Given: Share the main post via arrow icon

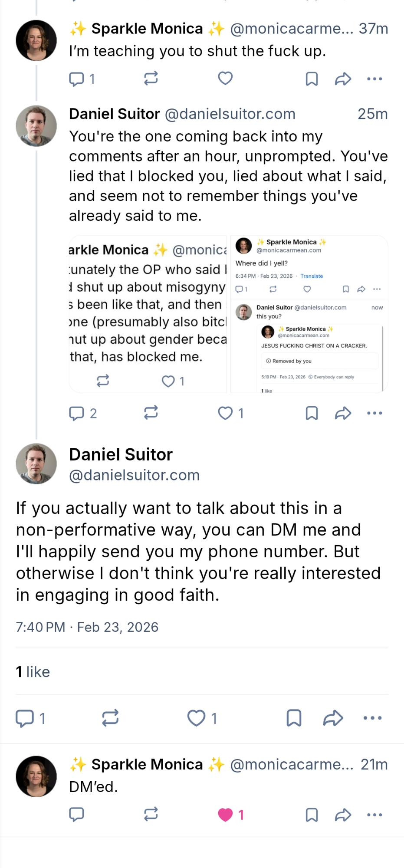Looking at the screenshot, I should point(333,718).
